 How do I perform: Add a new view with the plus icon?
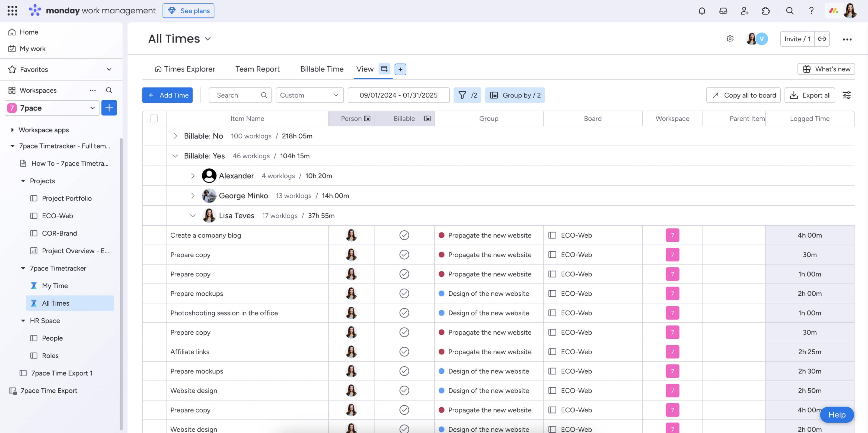click(x=400, y=69)
